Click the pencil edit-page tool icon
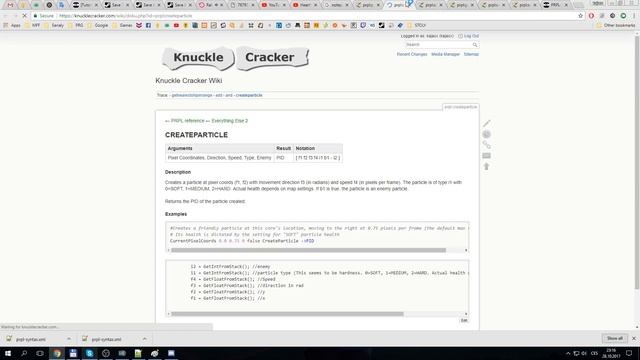The image size is (640, 360). click(487, 123)
